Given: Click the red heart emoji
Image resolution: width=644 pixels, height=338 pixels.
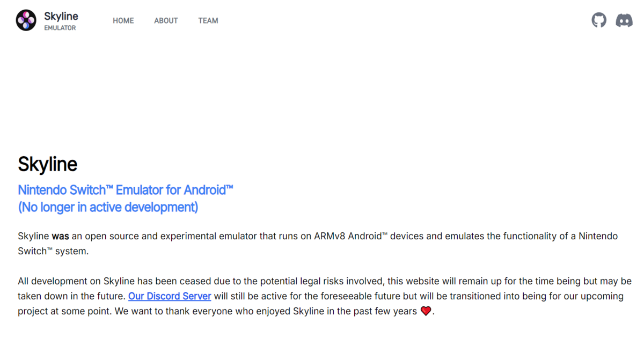Looking at the screenshot, I should [426, 311].
